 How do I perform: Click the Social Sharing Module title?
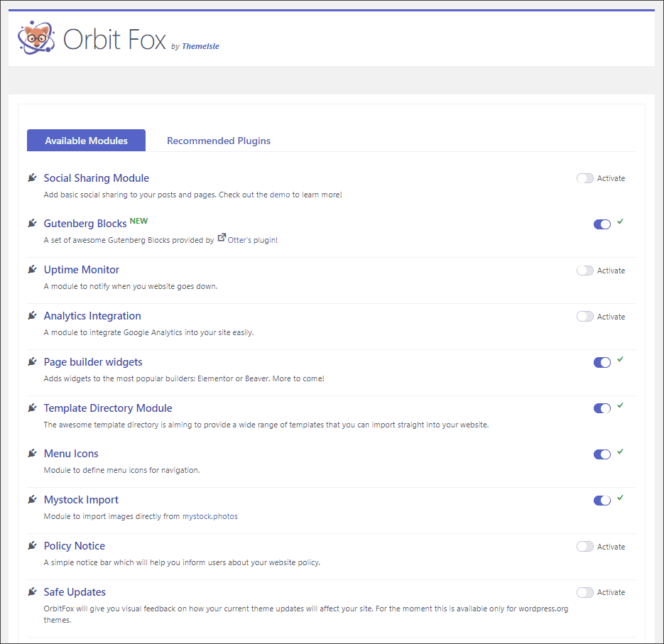[97, 178]
